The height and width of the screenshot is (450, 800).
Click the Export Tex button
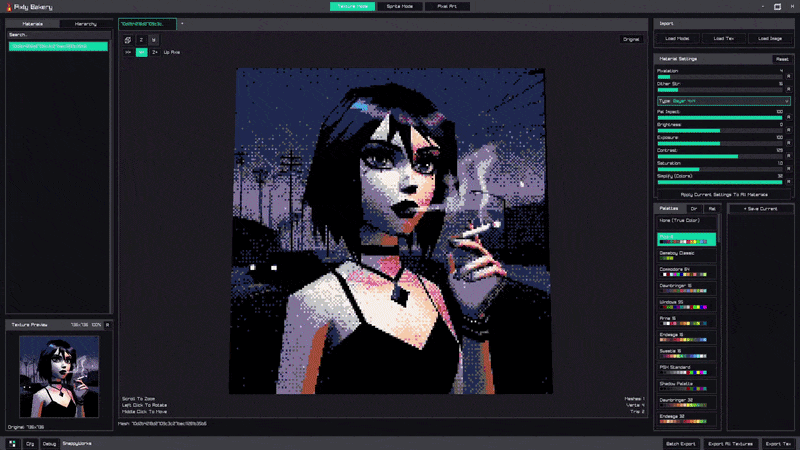point(778,444)
